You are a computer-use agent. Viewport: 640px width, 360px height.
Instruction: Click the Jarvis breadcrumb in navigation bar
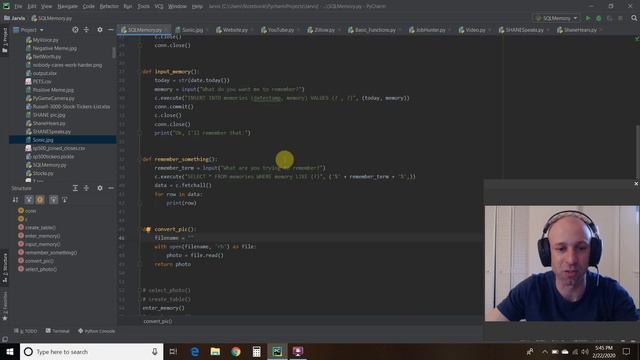pos(15,18)
